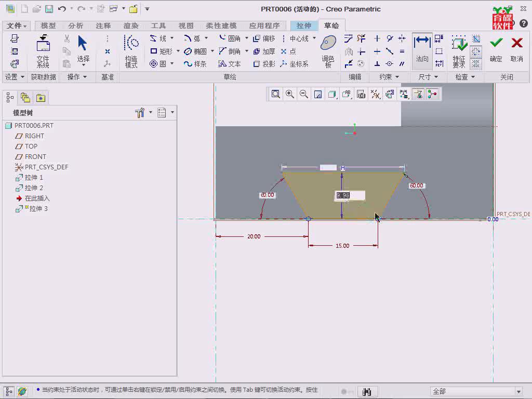Click the Zoom In icon
The height and width of the screenshot is (399, 532).
pos(290,94)
